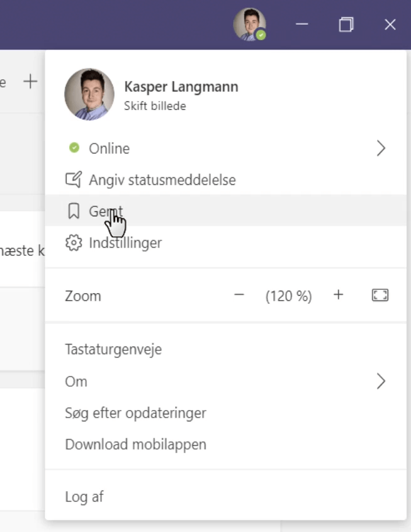Decrease zoom with the minus button
Viewport: 411px width, 532px height.
point(239,296)
